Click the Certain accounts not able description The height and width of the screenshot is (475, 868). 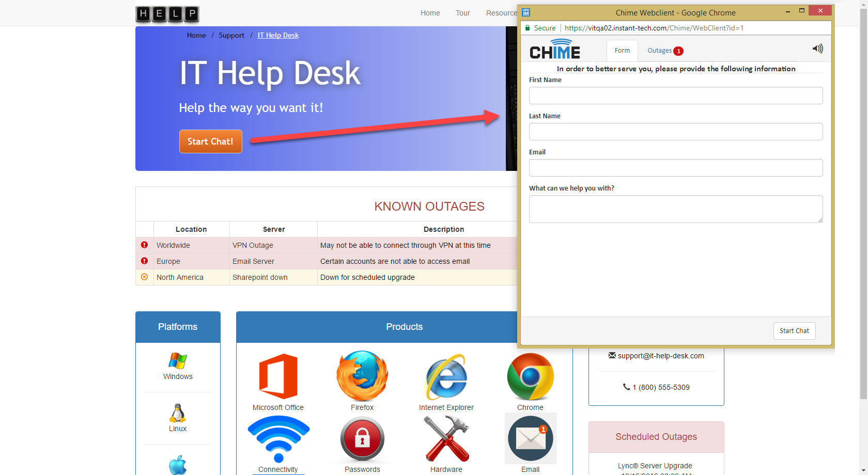[x=395, y=261]
